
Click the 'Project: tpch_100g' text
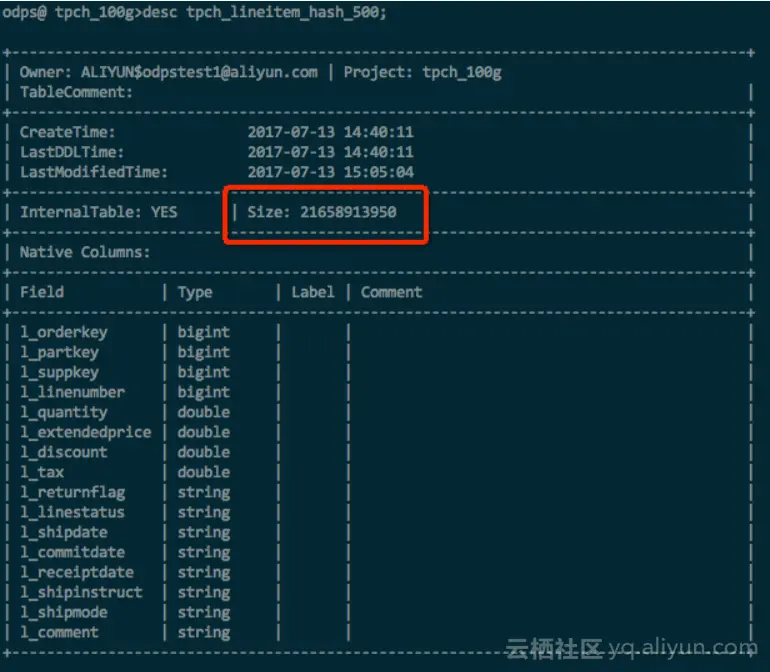coord(422,72)
